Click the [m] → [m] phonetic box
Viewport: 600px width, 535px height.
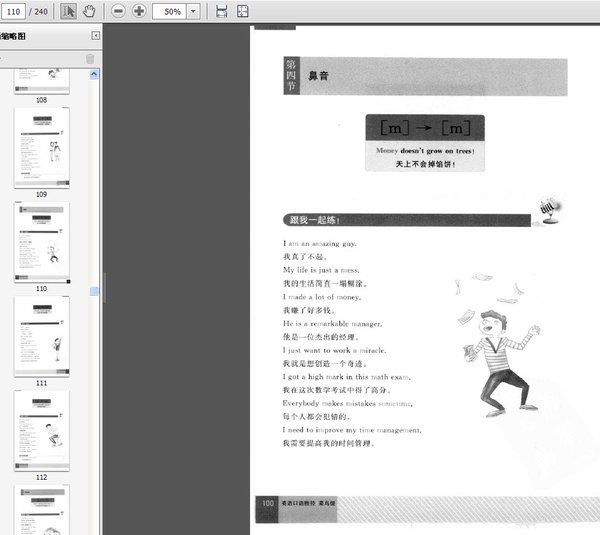425,128
